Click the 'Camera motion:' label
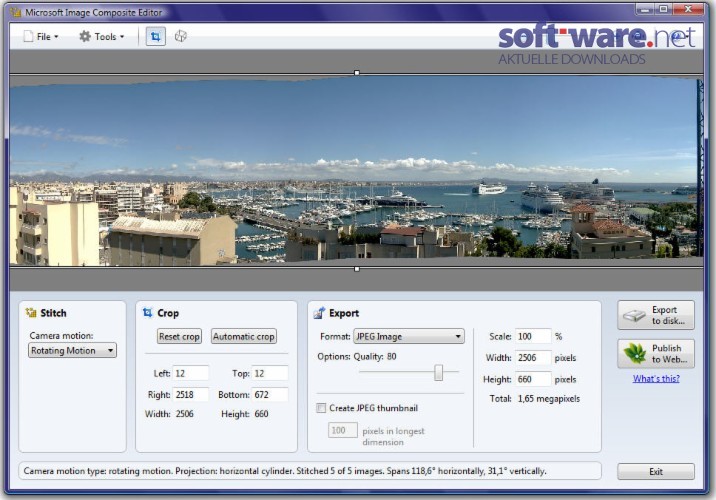The width and height of the screenshot is (716, 500). point(61,336)
